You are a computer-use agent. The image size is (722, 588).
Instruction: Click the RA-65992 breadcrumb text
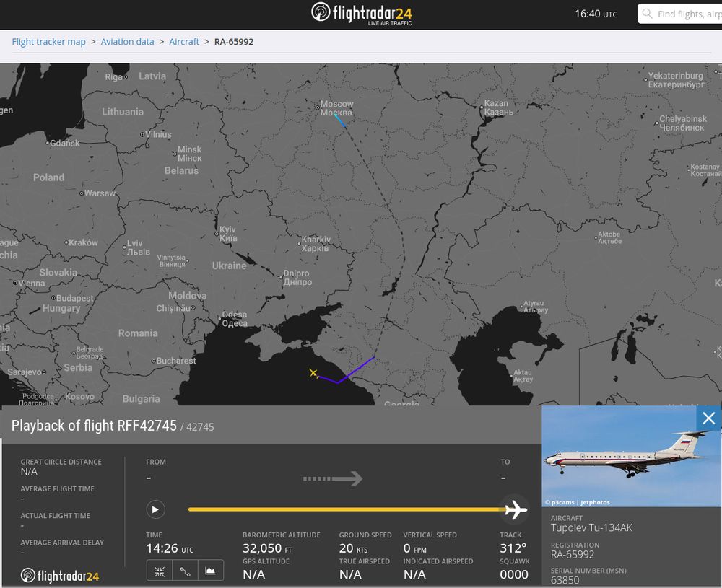234,42
